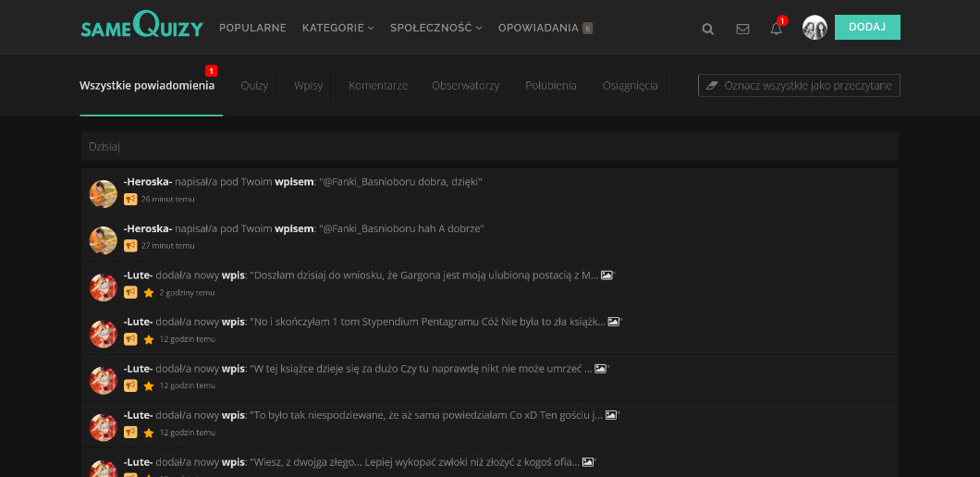Screen dimensions: 980x477
Task: Show the Osiągnięcia tab
Action: click(631, 86)
